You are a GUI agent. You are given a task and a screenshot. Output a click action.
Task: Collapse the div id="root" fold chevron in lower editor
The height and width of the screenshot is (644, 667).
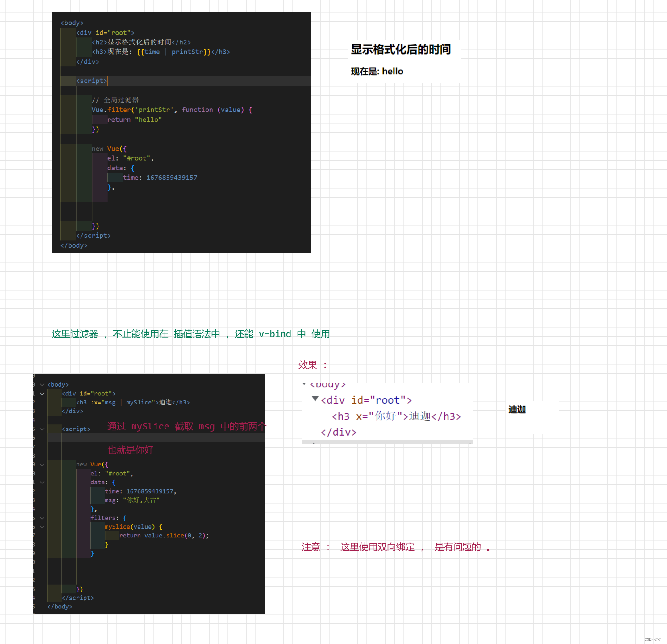pos(42,394)
